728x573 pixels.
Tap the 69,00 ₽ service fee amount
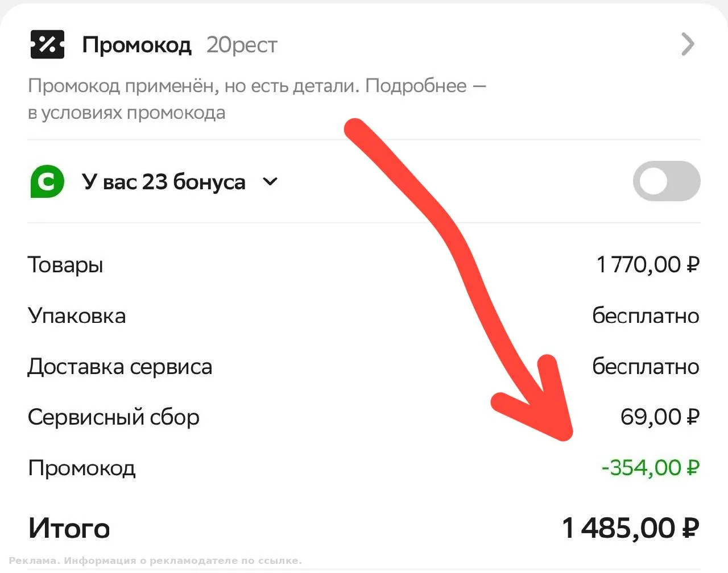pos(660,417)
